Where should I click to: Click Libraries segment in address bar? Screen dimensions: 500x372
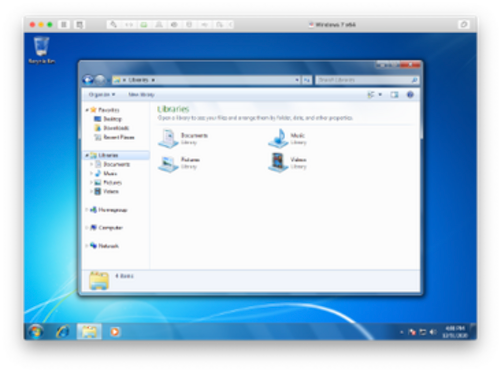(138, 80)
